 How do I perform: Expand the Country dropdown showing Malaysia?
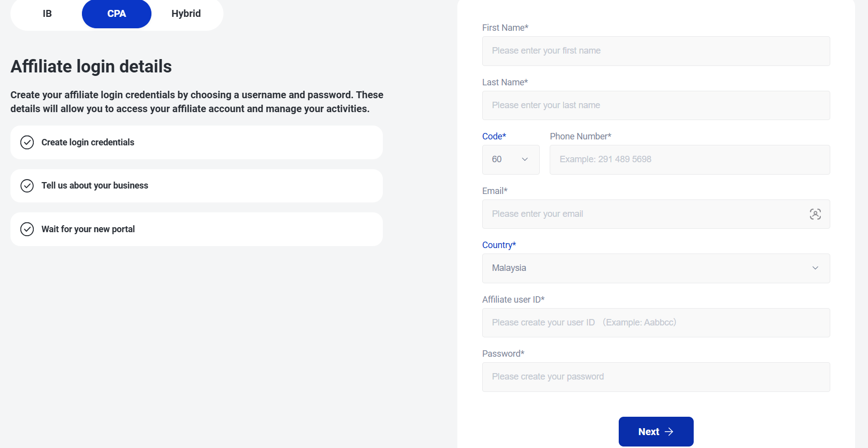655,268
